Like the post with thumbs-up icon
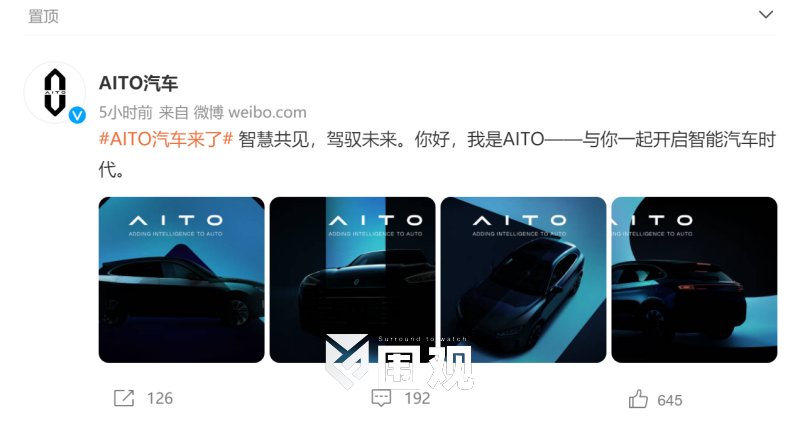Image resolution: width=800 pixels, height=422 pixels. [x=638, y=399]
